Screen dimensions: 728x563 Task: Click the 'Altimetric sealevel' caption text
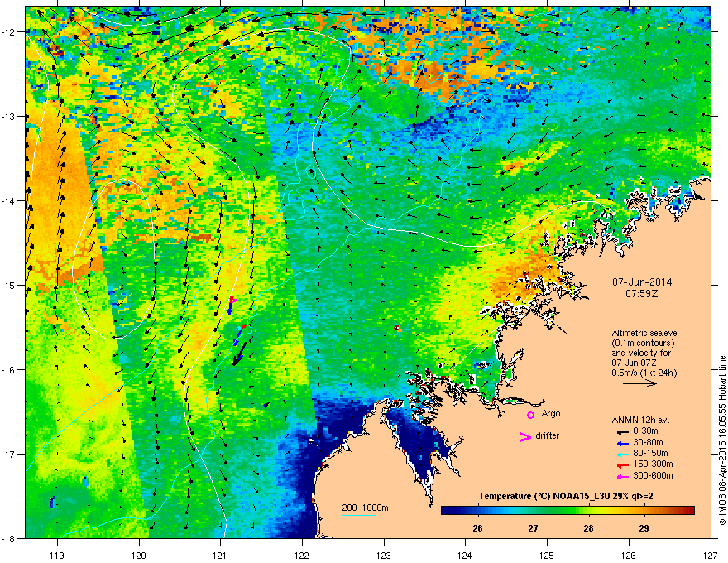coord(645,333)
